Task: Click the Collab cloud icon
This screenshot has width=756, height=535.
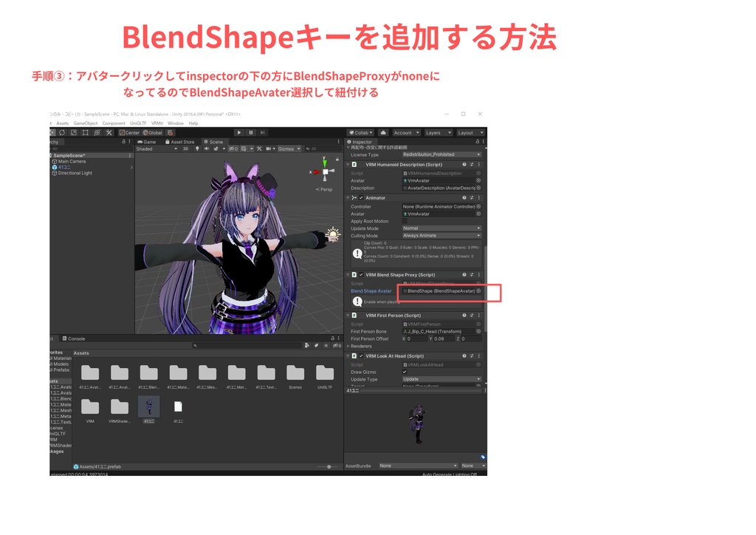Action: coord(382,132)
